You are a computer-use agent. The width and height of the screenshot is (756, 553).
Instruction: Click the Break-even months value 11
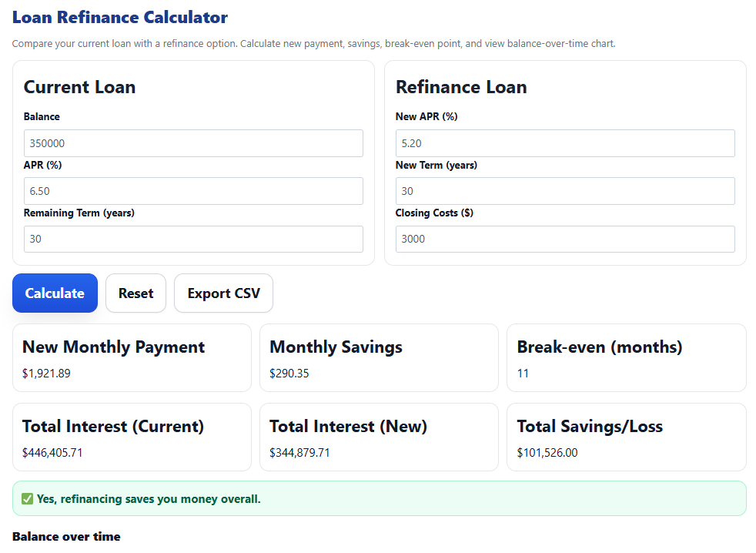[x=523, y=373]
